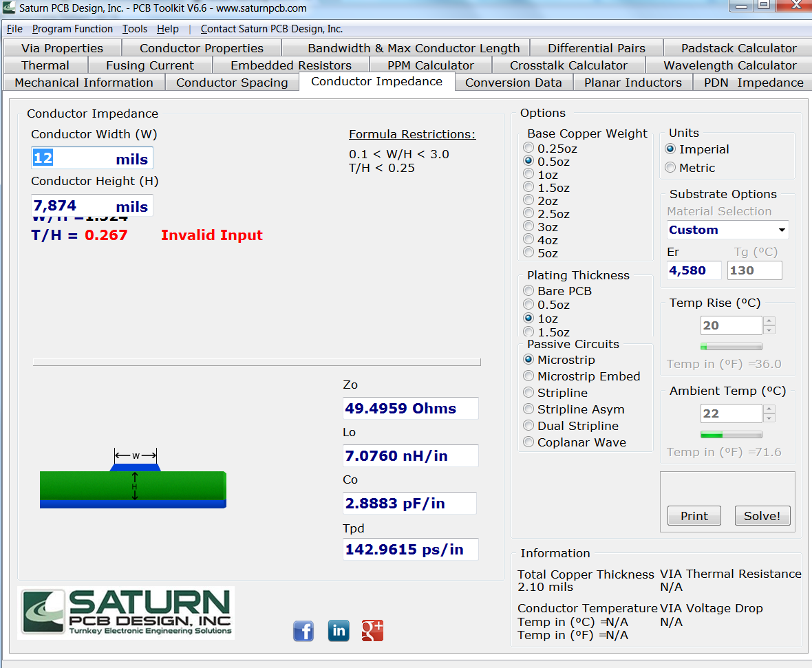Click the Conductor Height input field

(92, 206)
